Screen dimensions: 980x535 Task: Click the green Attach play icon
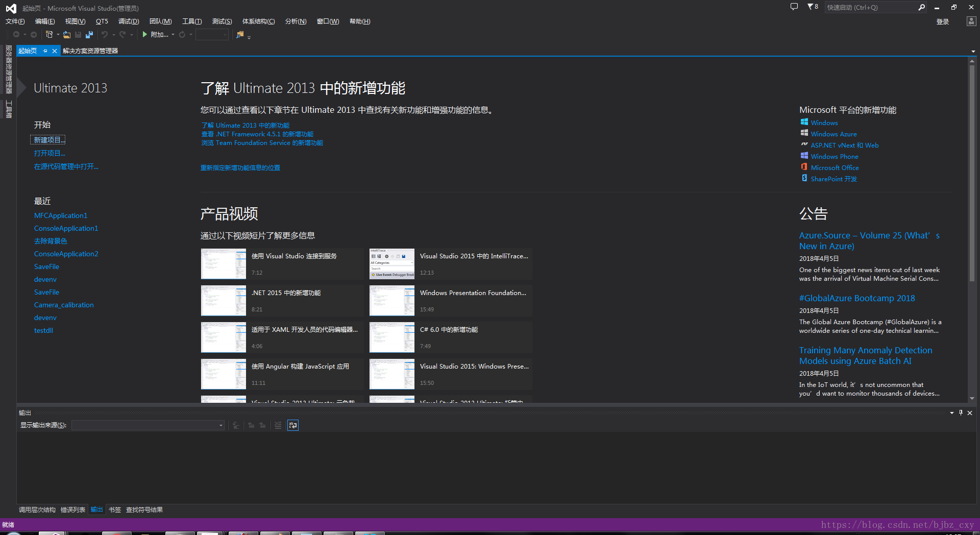145,35
